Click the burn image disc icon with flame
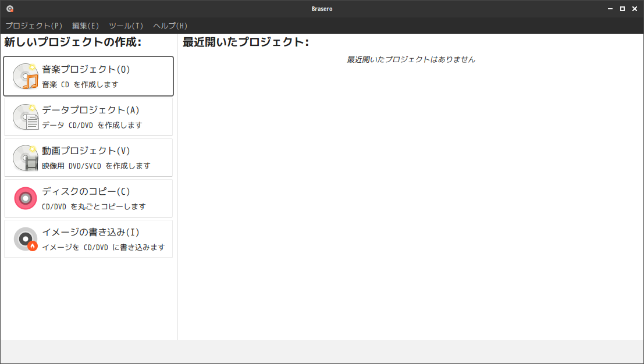The width and height of the screenshot is (644, 364). (26, 239)
